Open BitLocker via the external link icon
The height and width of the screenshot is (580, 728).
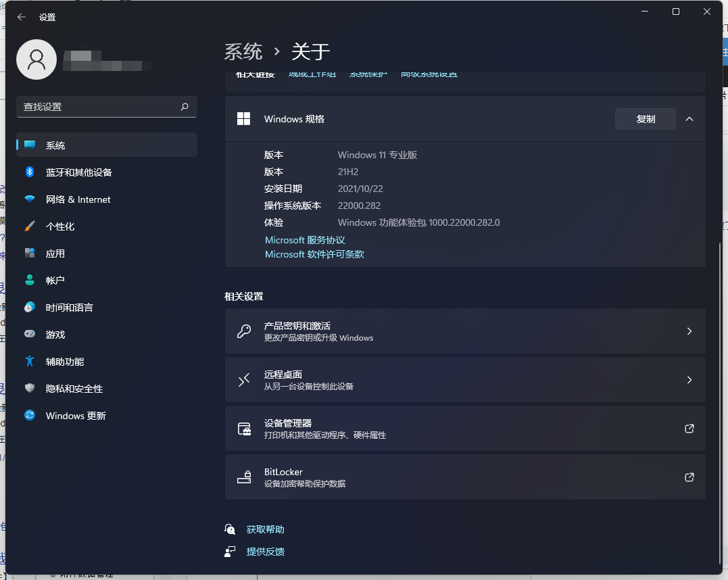(x=689, y=477)
